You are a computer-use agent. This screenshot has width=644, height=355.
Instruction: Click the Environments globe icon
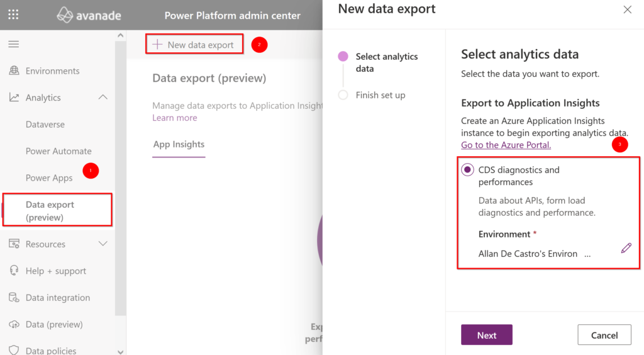tap(14, 70)
